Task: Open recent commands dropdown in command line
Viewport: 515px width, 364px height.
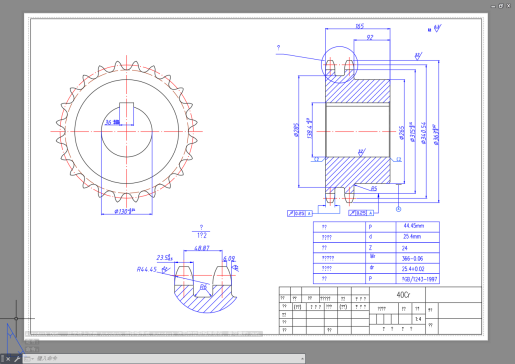Action: pyautogui.click(x=29, y=359)
